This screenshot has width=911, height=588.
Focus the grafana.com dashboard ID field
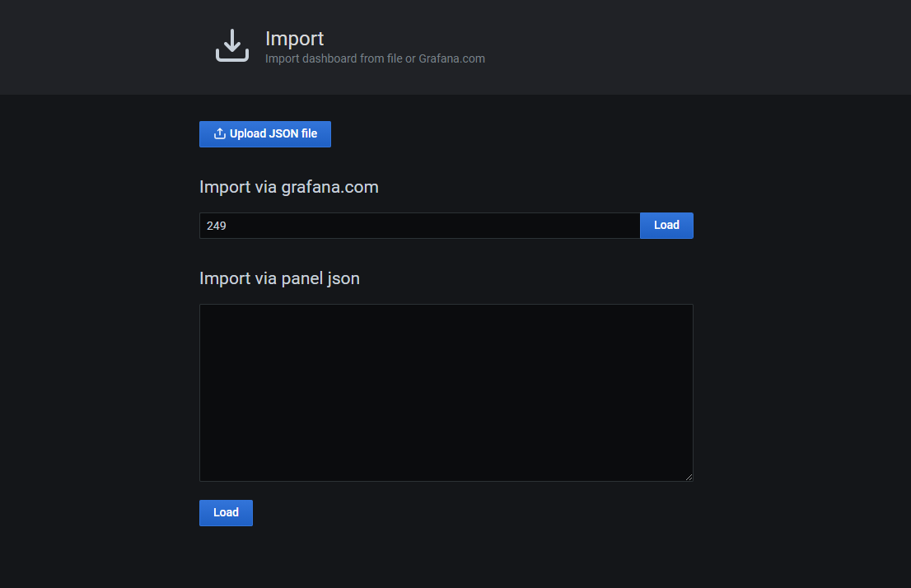click(419, 226)
